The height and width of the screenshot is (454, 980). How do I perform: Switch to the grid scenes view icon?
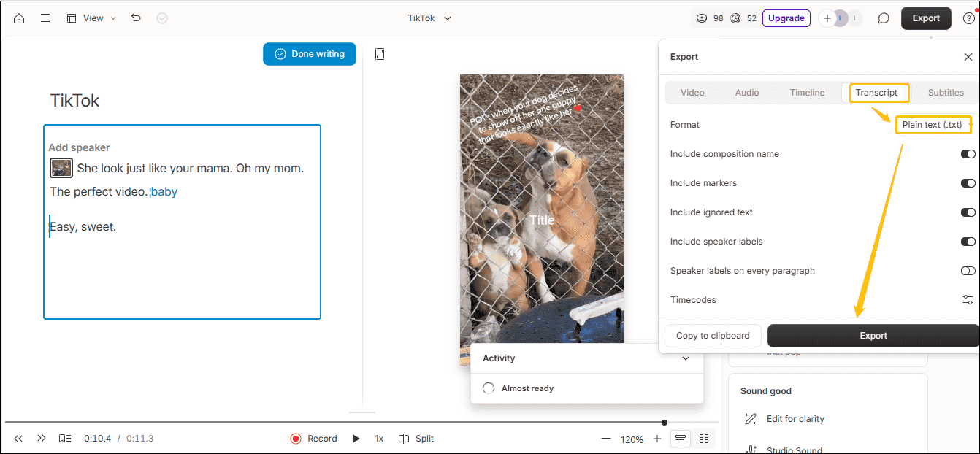[704, 439]
